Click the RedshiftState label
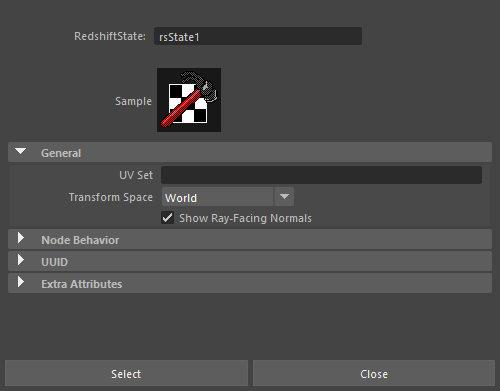This screenshot has height=391, width=500. pos(110,36)
